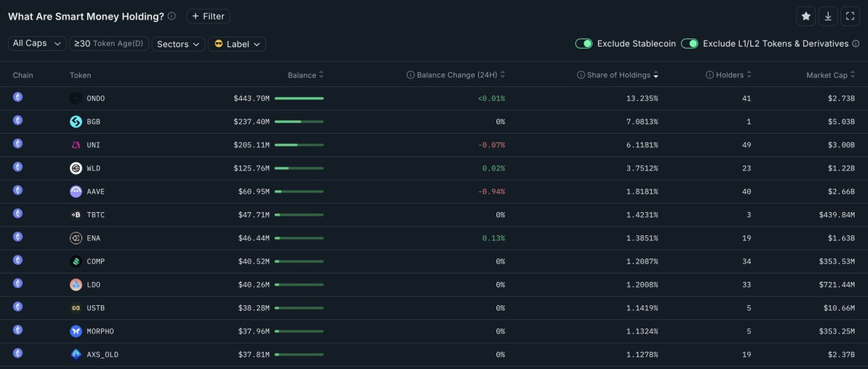868x369 pixels.
Task: Toggle Exclude L1/L2 Tokens & Derivatives switch
Action: pyautogui.click(x=690, y=43)
